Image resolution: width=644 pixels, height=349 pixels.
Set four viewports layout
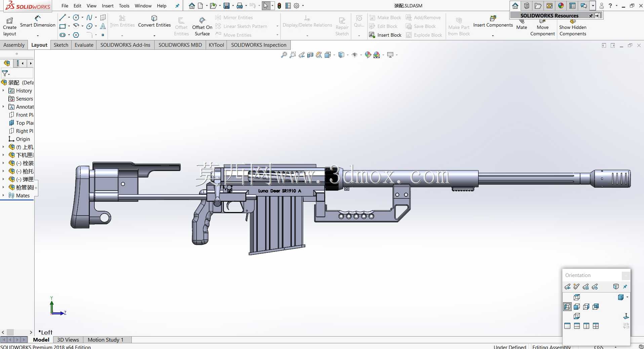tap(596, 326)
